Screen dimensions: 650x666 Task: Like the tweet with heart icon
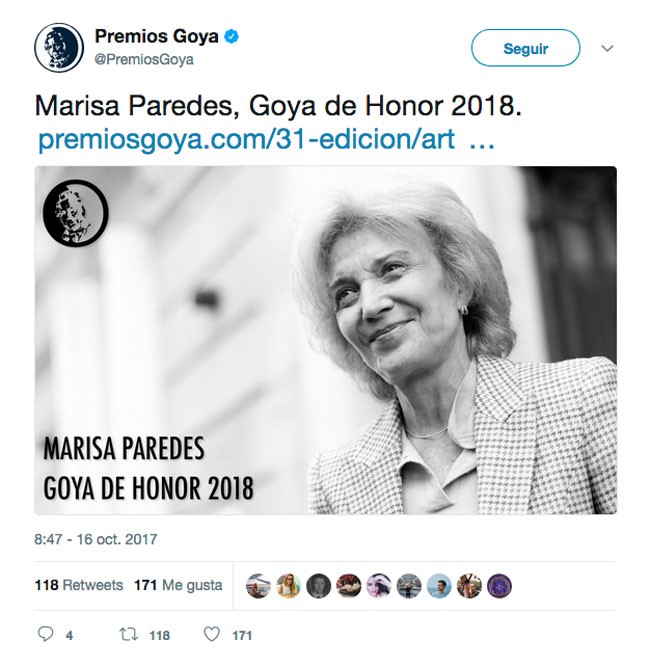click(212, 634)
